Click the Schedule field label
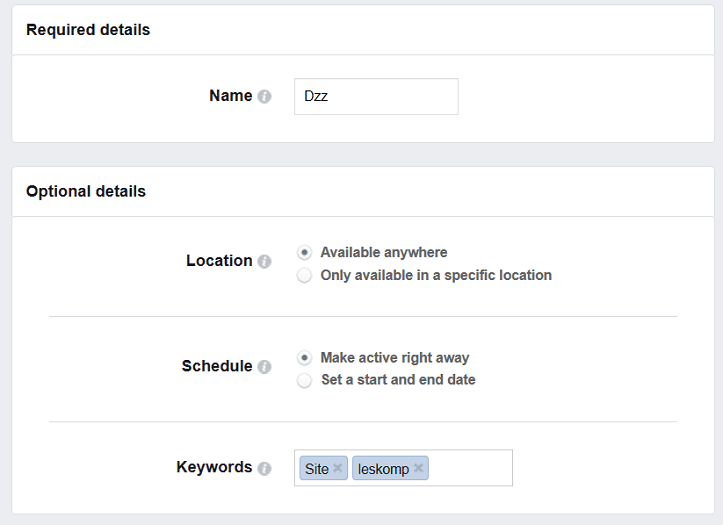The image size is (723, 525). [217, 366]
